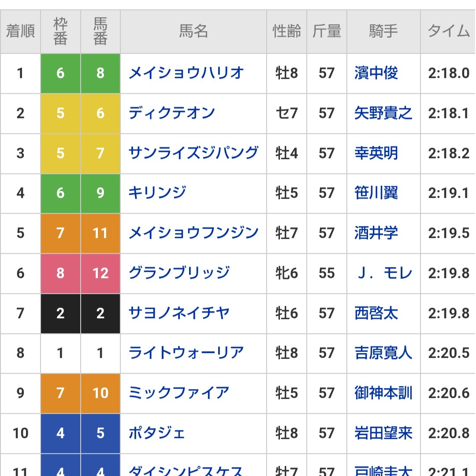The width and height of the screenshot is (476, 476).
Task: Click the 馬名 column header
Action: pos(193,31)
